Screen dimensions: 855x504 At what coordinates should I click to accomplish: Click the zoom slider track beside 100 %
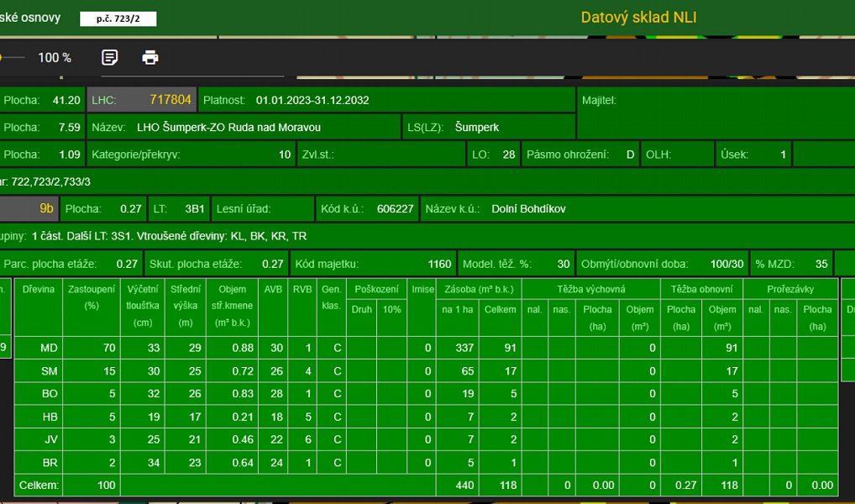pos(12,57)
